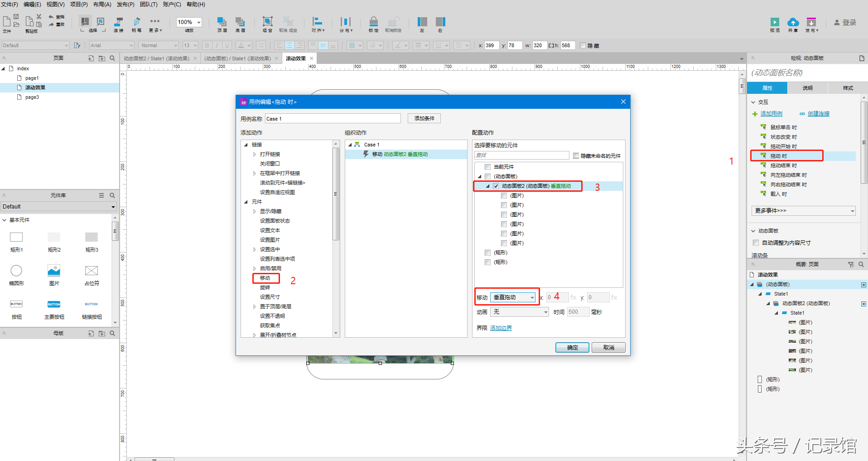Image resolution: width=868 pixels, height=461 pixels.
Task: Click the 锁定 lock icon
Action: [373, 21]
